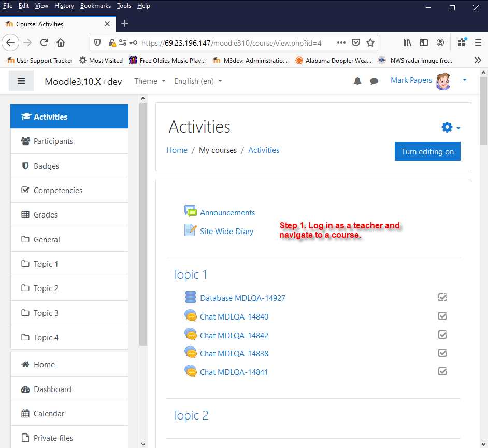Open the Tools menu
Image resolution: width=488 pixels, height=448 pixels.
(x=124, y=6)
